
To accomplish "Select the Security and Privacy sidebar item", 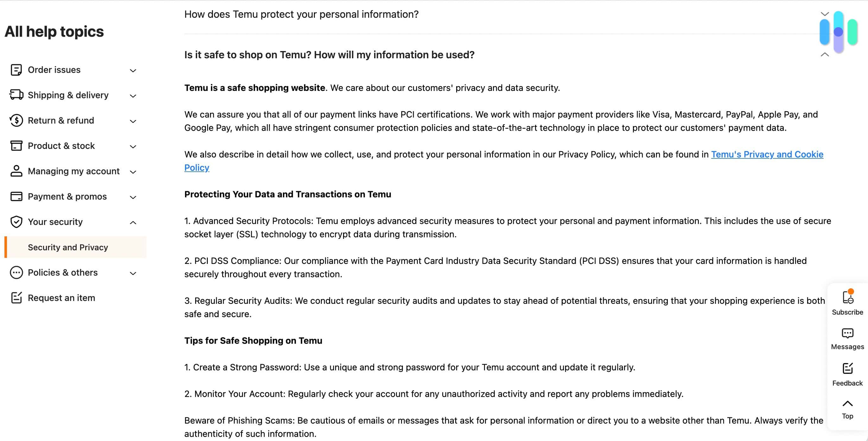I will click(67, 247).
